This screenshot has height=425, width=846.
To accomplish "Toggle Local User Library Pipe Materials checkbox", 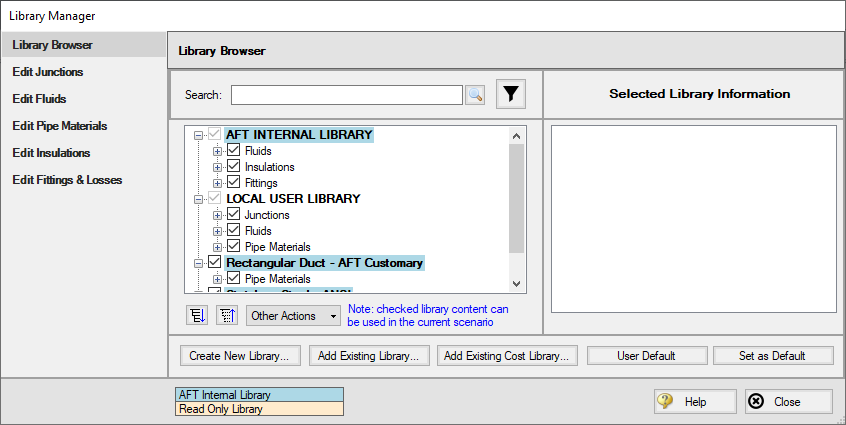I will click(234, 246).
